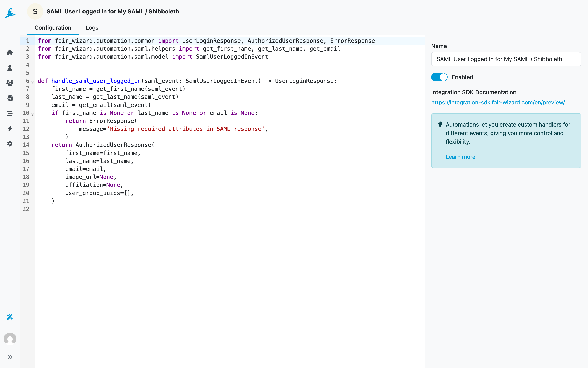Click 'handle_saml_user_logged_in' function name
Viewport: 588px width, 368px height.
click(96, 81)
